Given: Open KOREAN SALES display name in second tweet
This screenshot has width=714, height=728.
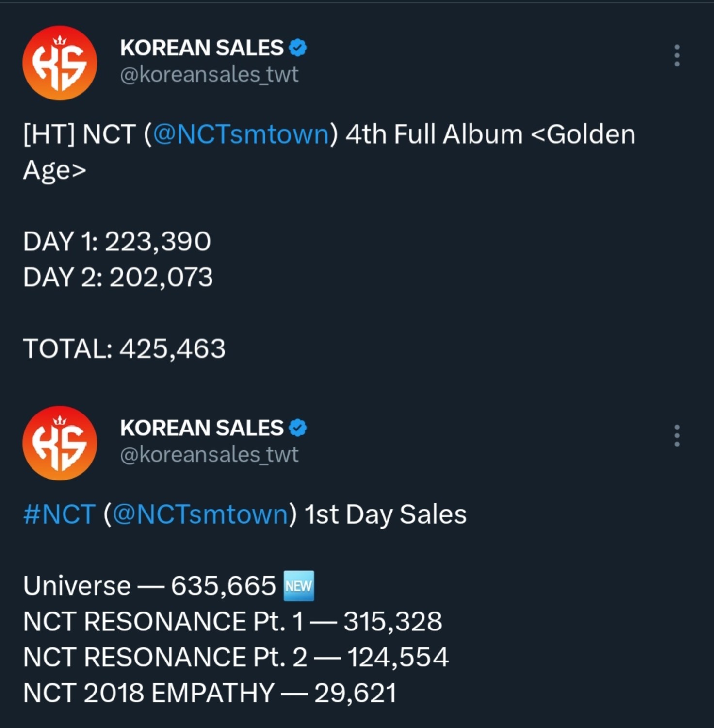Looking at the screenshot, I should (x=202, y=428).
